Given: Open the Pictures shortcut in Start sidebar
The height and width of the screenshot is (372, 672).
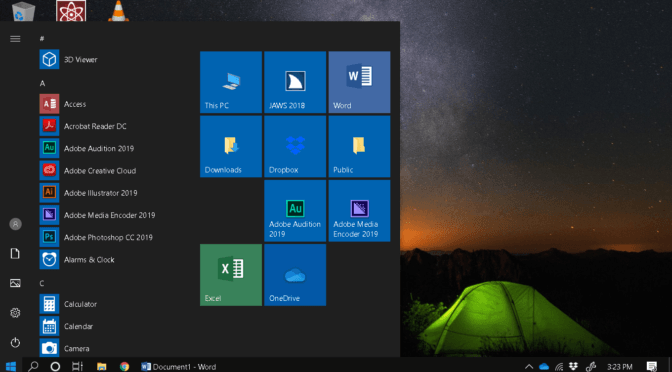Looking at the screenshot, I should coord(15,283).
